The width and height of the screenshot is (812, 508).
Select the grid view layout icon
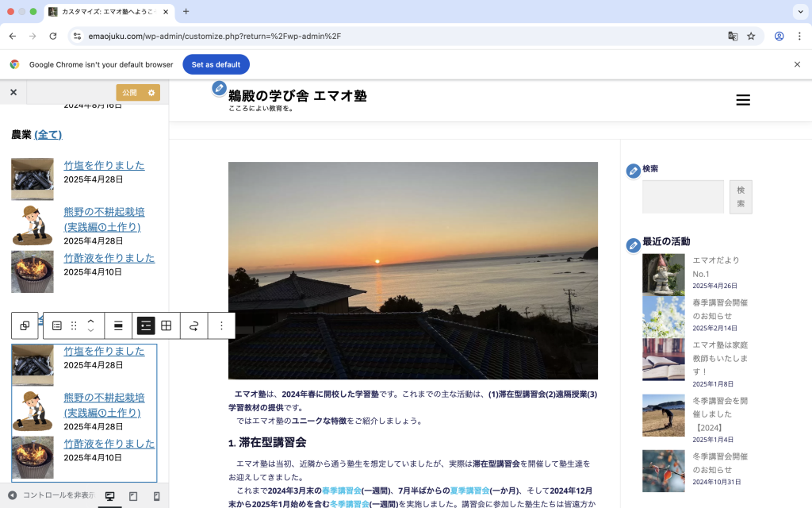(167, 325)
